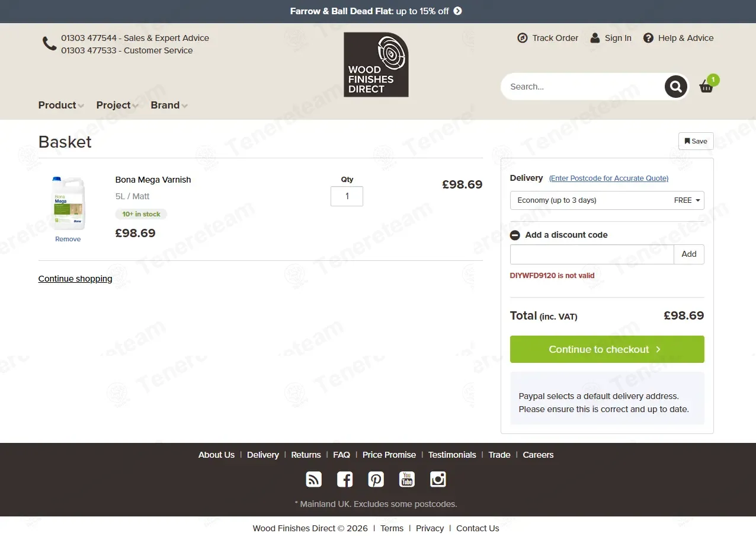Open the Bona Mega Varnish product title

point(153,180)
